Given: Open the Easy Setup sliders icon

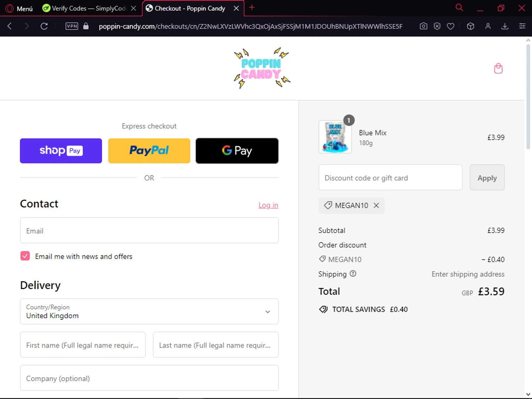Looking at the screenshot, I should [522, 26].
